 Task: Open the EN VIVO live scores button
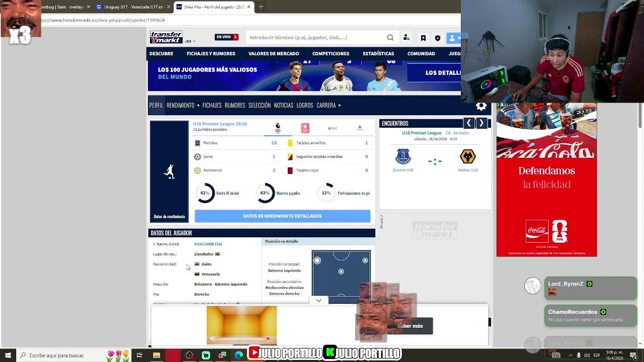coord(226,37)
